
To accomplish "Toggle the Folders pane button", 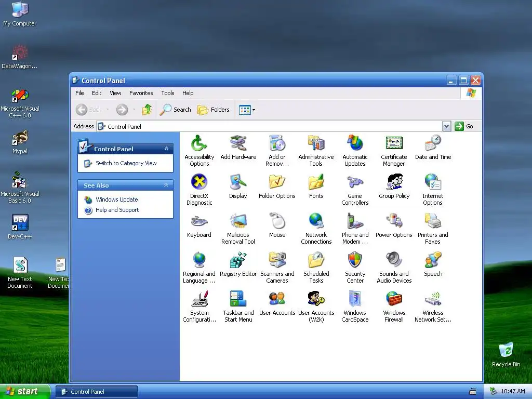I will (214, 110).
